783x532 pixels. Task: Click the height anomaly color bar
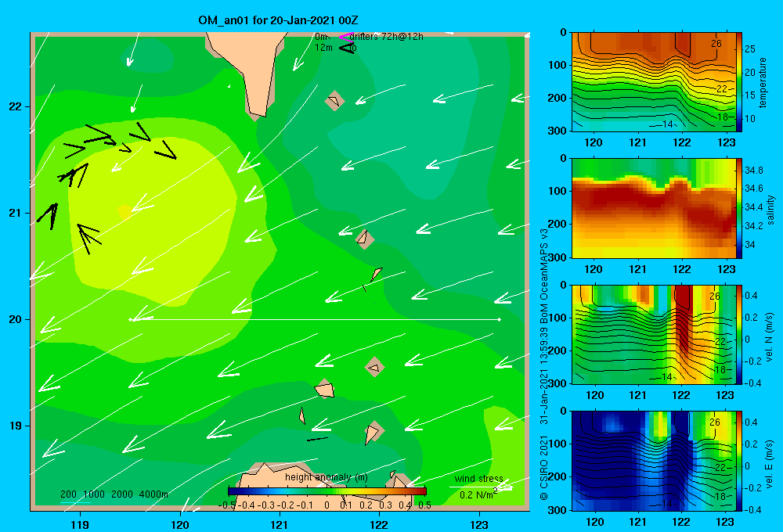pyautogui.click(x=327, y=491)
